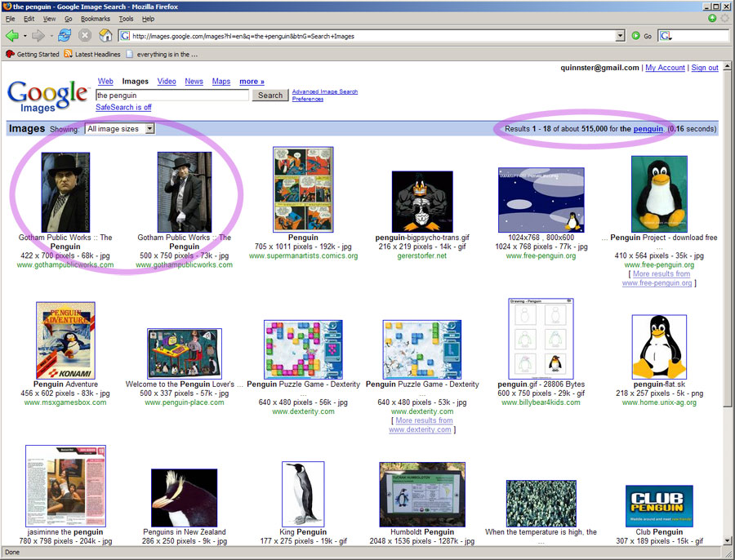Switch to the Web search tab

coord(105,81)
